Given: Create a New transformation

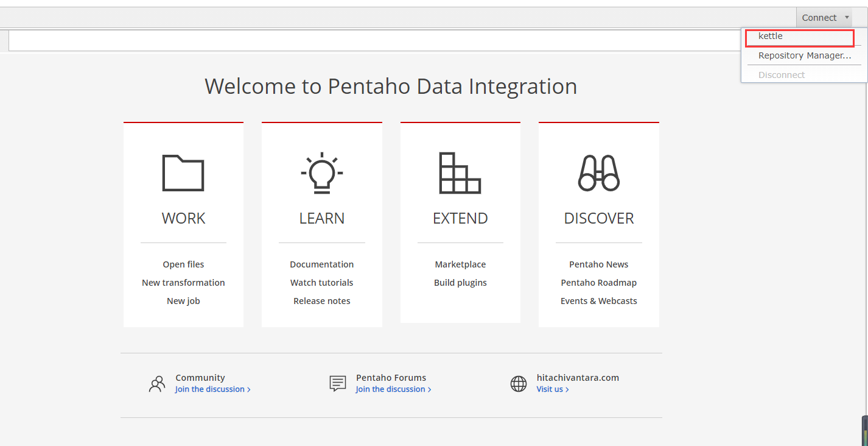Looking at the screenshot, I should 183,283.
